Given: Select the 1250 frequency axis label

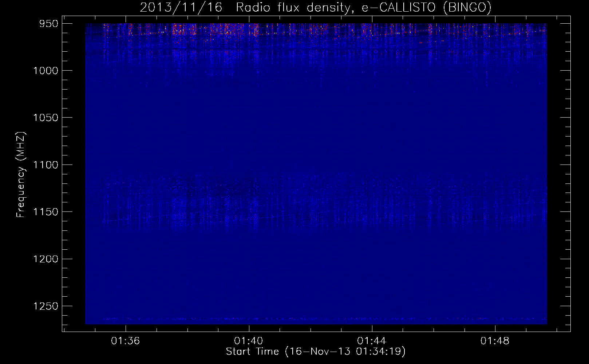Looking at the screenshot, I should (x=46, y=306).
